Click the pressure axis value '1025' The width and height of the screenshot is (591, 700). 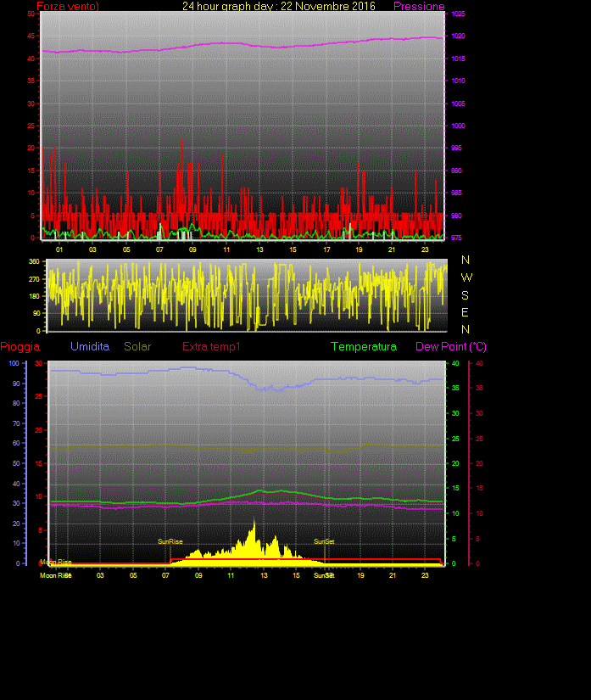[x=458, y=14]
